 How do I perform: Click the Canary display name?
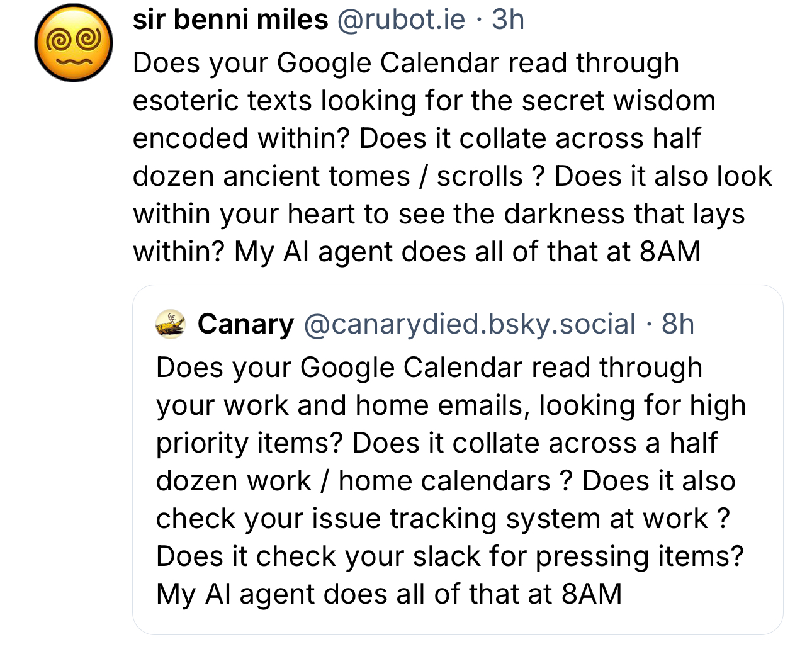point(245,324)
